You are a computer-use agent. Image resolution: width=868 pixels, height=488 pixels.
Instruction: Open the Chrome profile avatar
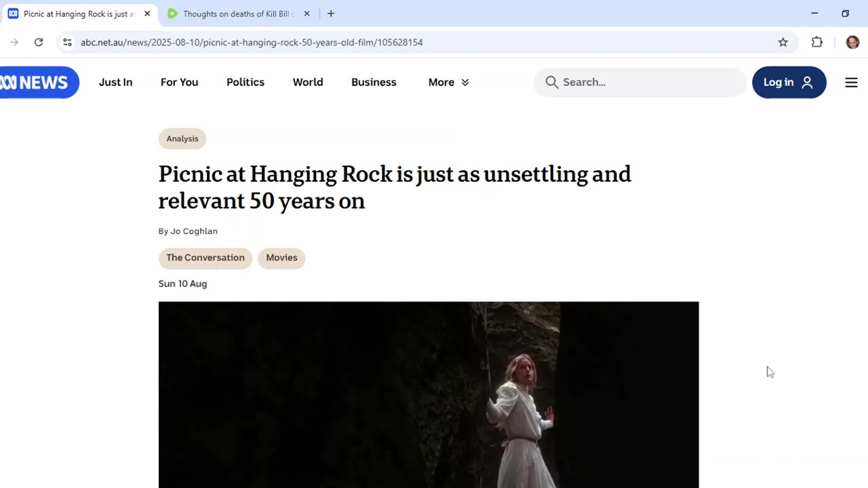pos(852,42)
